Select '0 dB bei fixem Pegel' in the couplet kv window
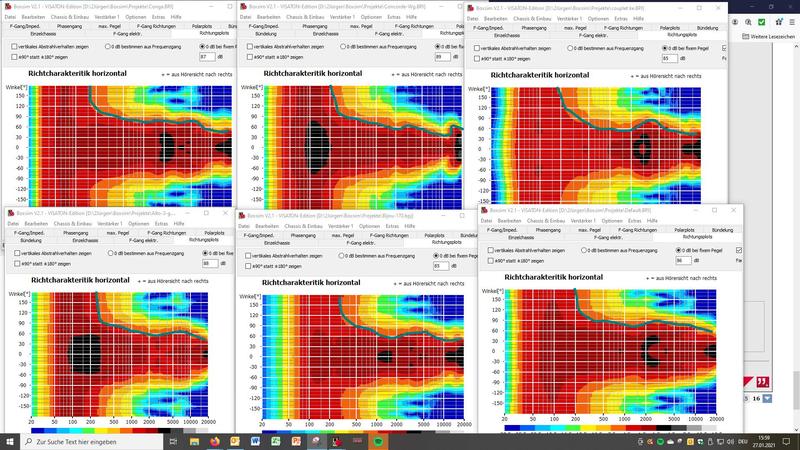The image size is (800, 450). [664, 48]
